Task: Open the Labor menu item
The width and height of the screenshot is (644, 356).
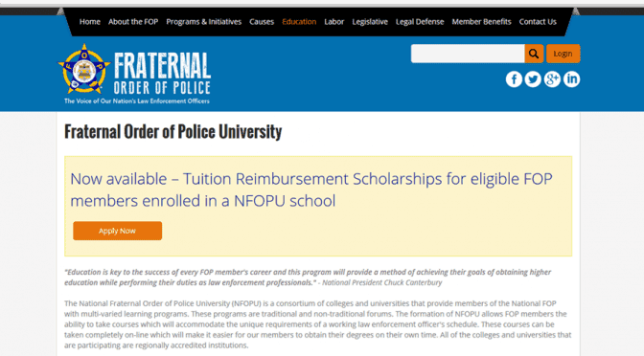Action: [333, 22]
